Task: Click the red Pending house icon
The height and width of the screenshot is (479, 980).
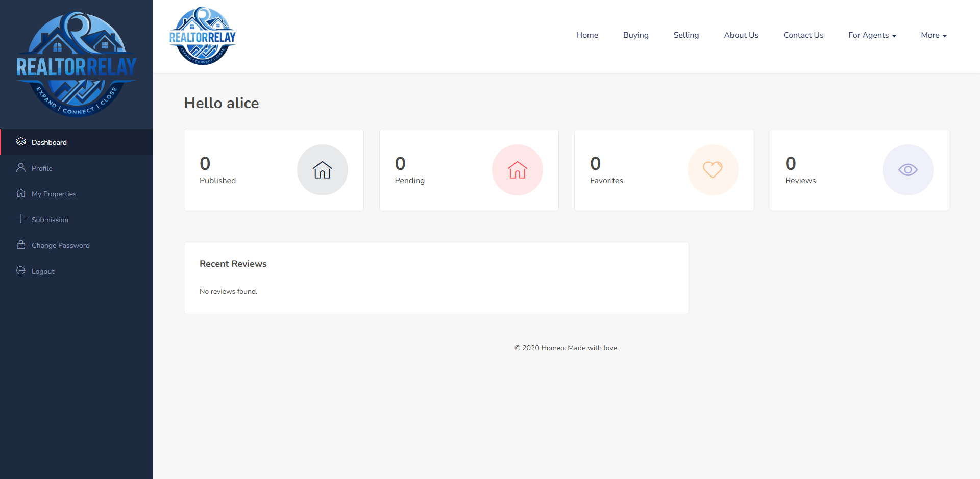Action: [517, 170]
